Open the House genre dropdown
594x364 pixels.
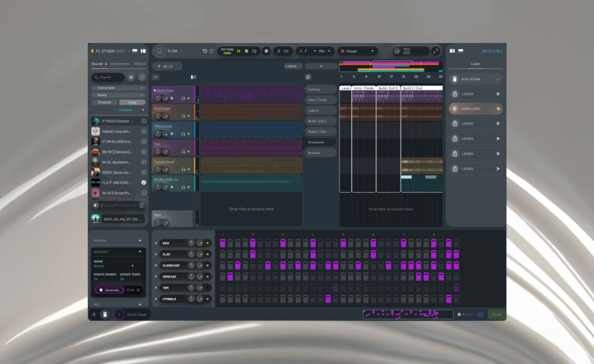357,51
